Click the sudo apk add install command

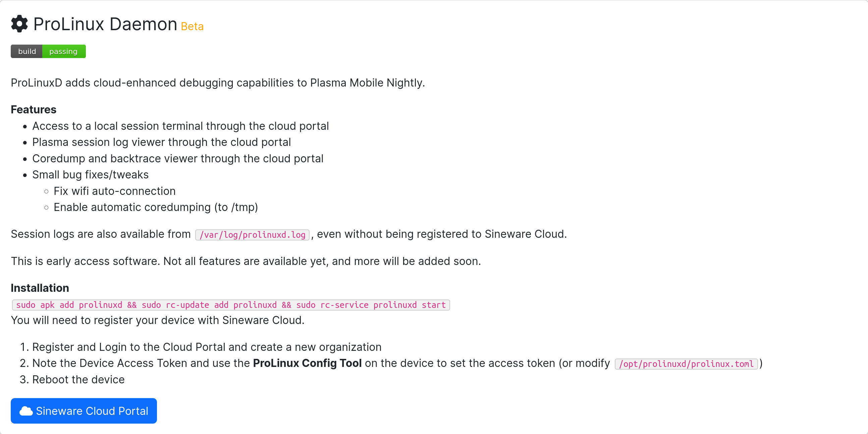[x=231, y=305]
